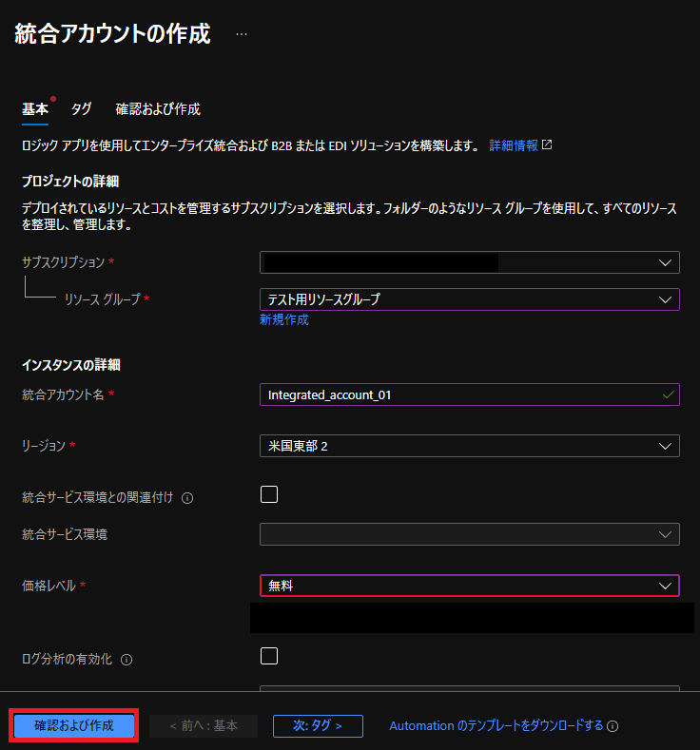Click 新規作成 link under resource group

coord(284,320)
